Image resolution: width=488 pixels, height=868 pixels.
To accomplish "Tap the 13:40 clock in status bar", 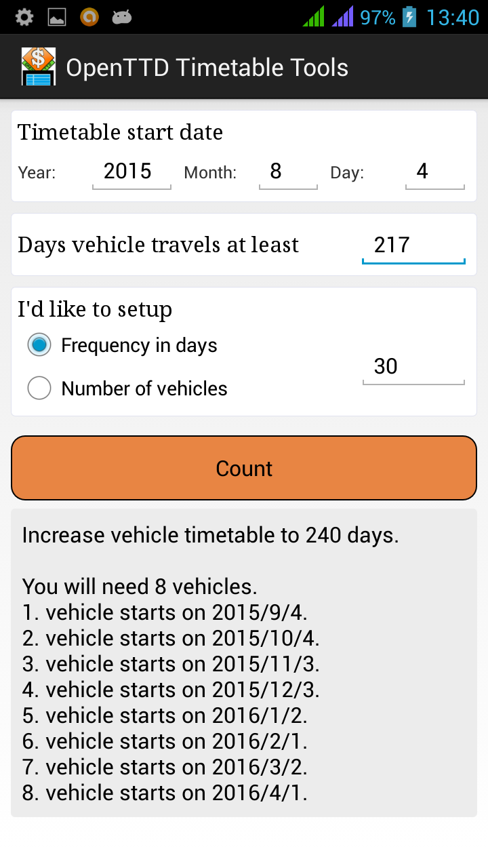I will pos(452,17).
